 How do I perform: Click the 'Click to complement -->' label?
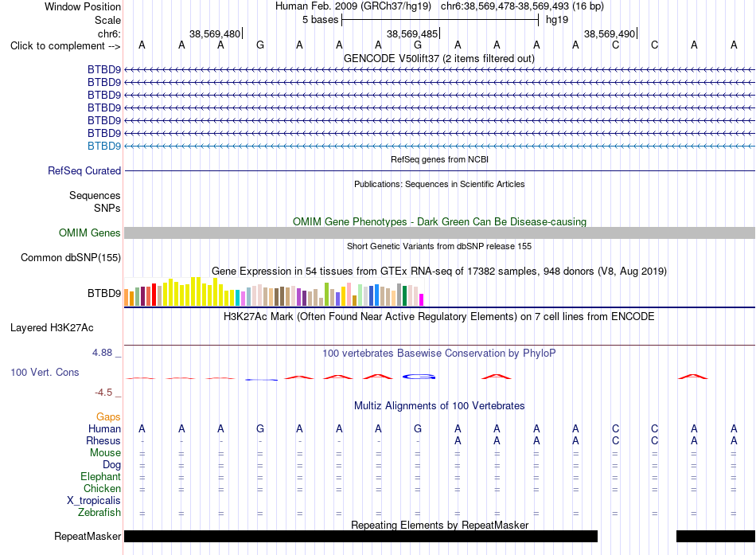65,46
